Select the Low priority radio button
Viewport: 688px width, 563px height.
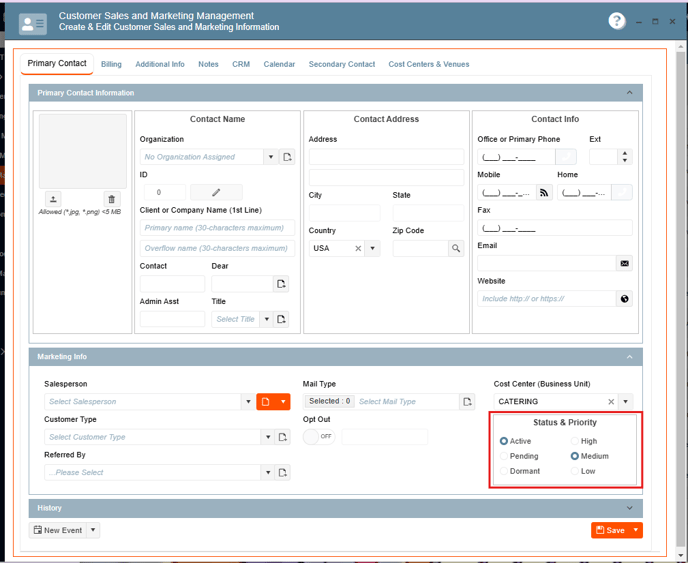tap(574, 471)
